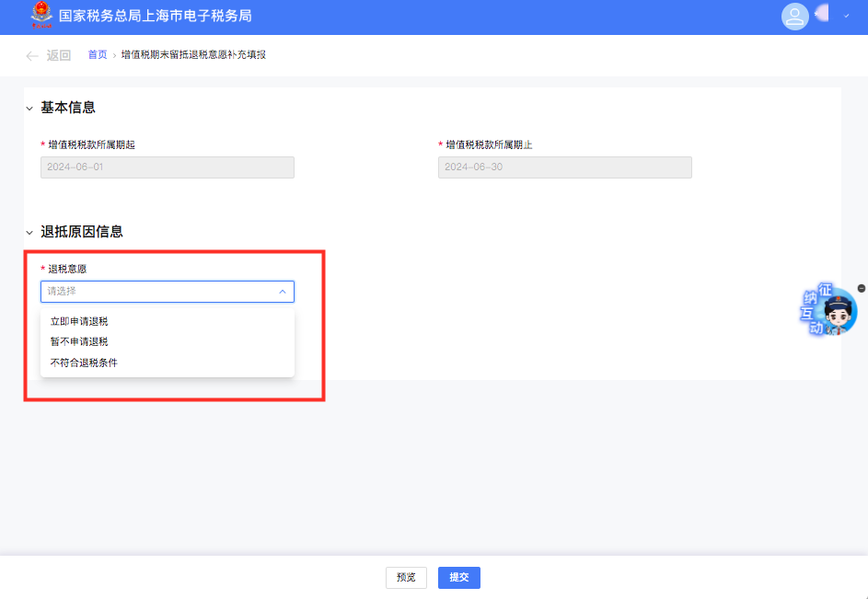Open the 首页 breadcrumb link
This screenshot has height=599, width=868.
tap(98, 55)
